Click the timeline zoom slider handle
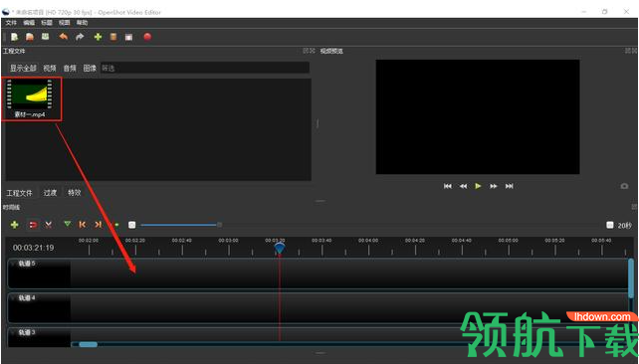The height and width of the screenshot is (364, 639). point(220,225)
